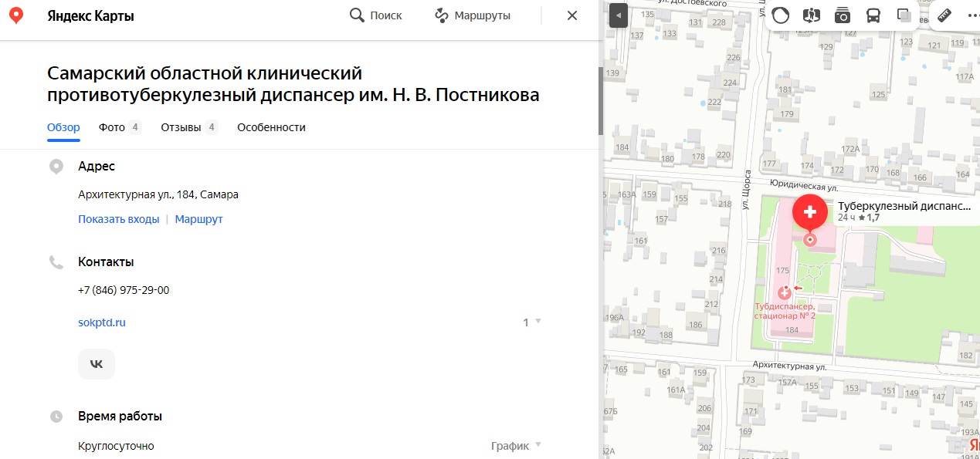Screen dimensions: 980x459
Task: Click building 157А on the map
Action: (787, 382)
